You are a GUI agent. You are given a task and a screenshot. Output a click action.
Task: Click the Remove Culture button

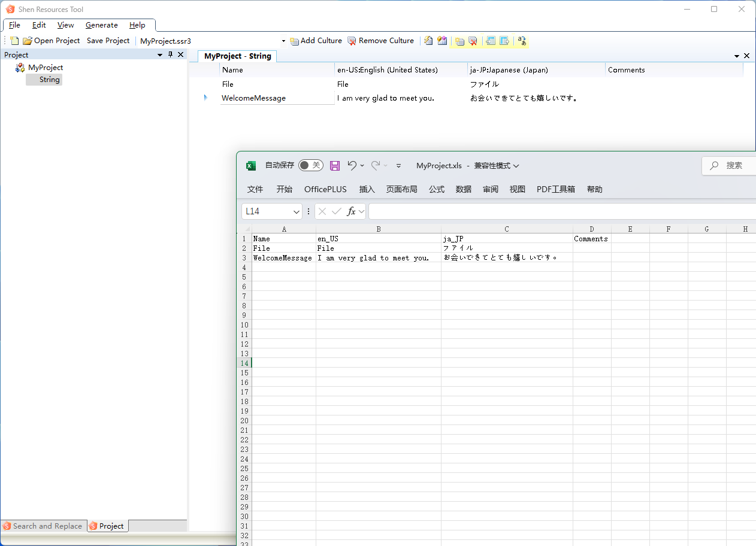(380, 41)
